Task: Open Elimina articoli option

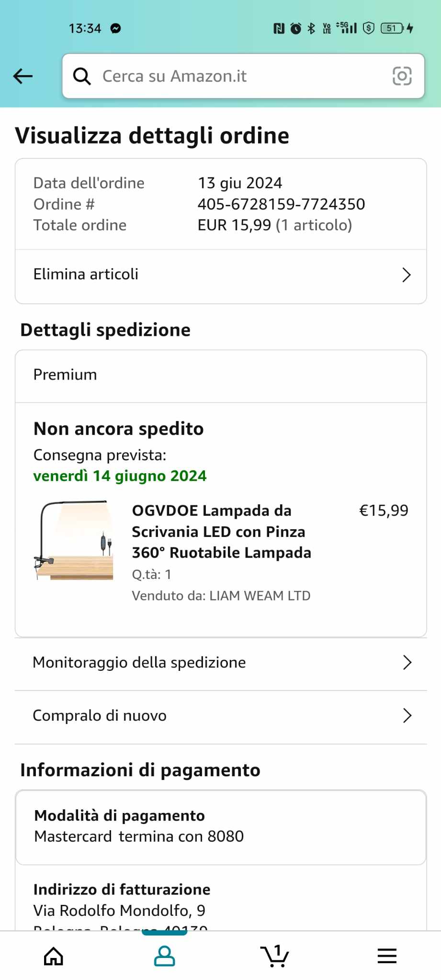Action: coord(86,274)
